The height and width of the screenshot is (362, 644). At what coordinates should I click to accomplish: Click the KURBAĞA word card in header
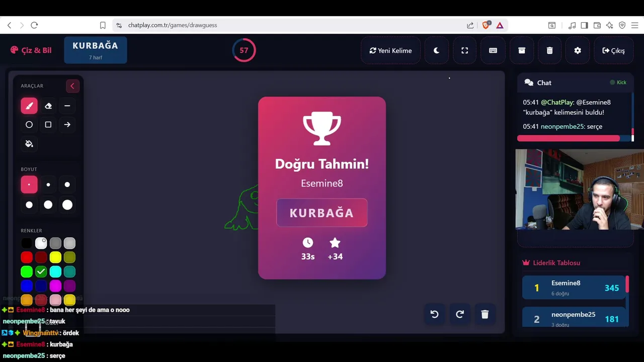(96, 50)
